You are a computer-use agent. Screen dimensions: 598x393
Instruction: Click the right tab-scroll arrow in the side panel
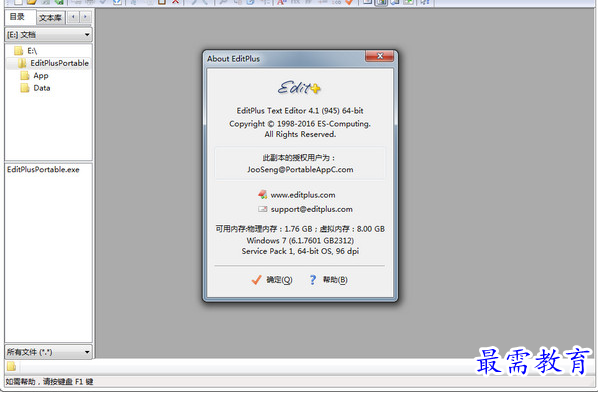85,17
